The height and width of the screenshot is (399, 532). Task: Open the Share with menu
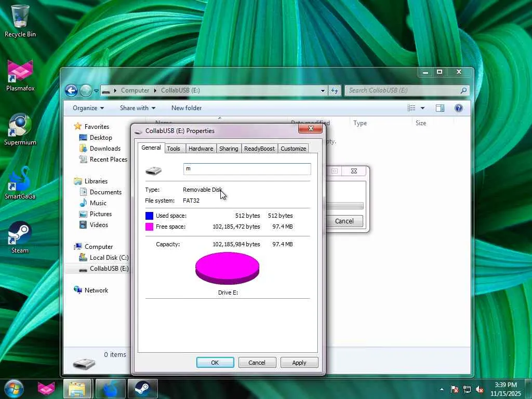[x=137, y=108]
